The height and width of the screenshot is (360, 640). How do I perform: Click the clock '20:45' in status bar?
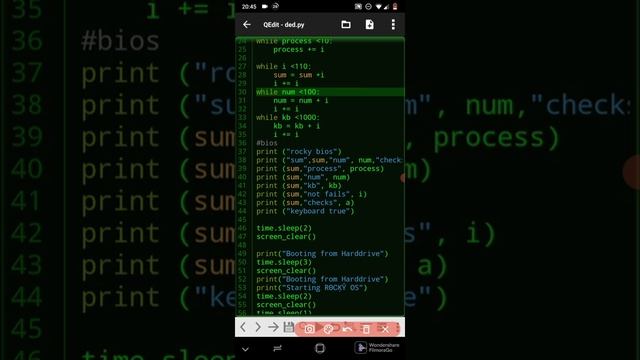click(x=249, y=7)
